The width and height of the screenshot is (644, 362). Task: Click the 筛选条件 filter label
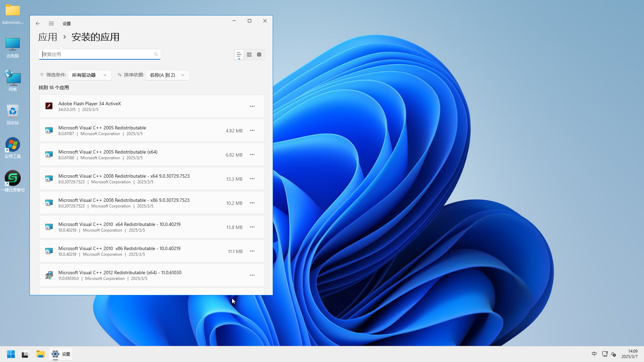click(x=56, y=75)
